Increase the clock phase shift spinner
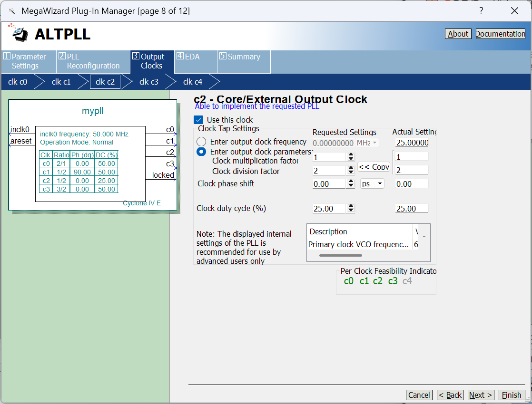 tap(351, 182)
